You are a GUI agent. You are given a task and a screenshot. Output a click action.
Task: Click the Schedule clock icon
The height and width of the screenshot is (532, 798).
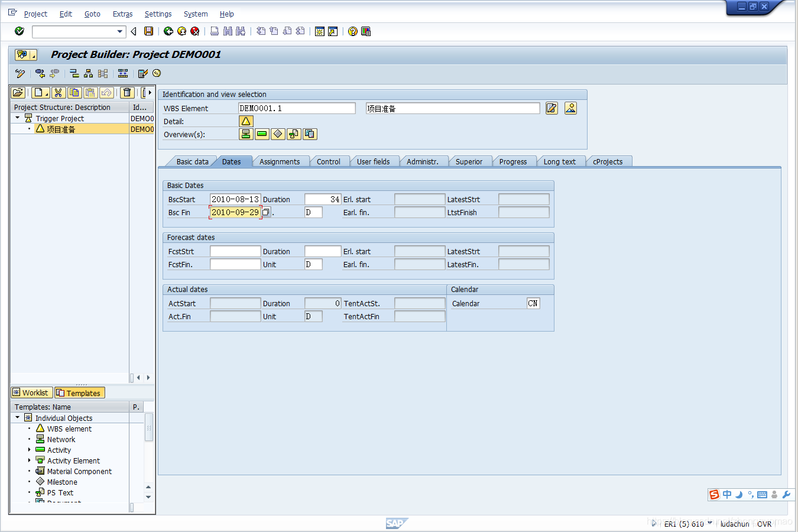(x=157, y=73)
